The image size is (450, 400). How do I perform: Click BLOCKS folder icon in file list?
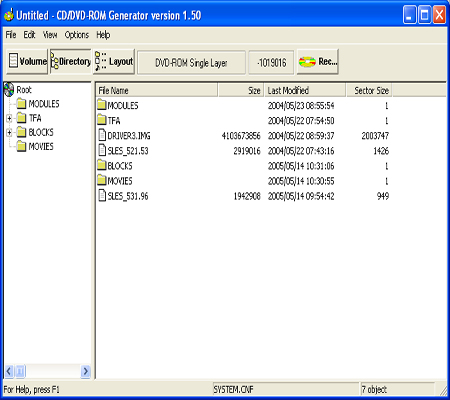pos(102,165)
